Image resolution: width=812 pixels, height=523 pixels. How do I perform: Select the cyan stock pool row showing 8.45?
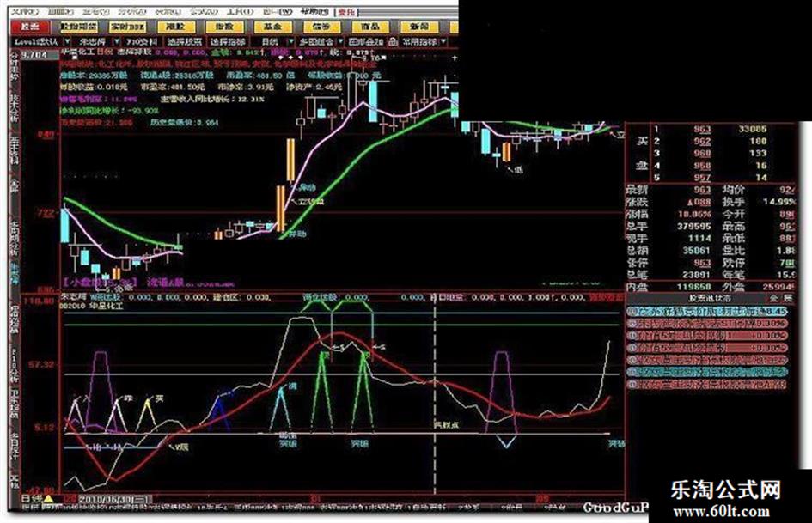coord(707,311)
